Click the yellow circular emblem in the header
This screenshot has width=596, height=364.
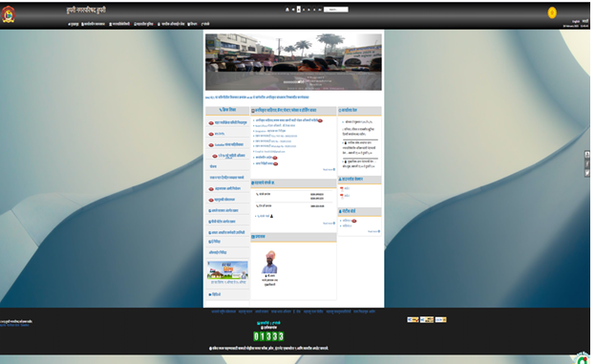tap(552, 13)
